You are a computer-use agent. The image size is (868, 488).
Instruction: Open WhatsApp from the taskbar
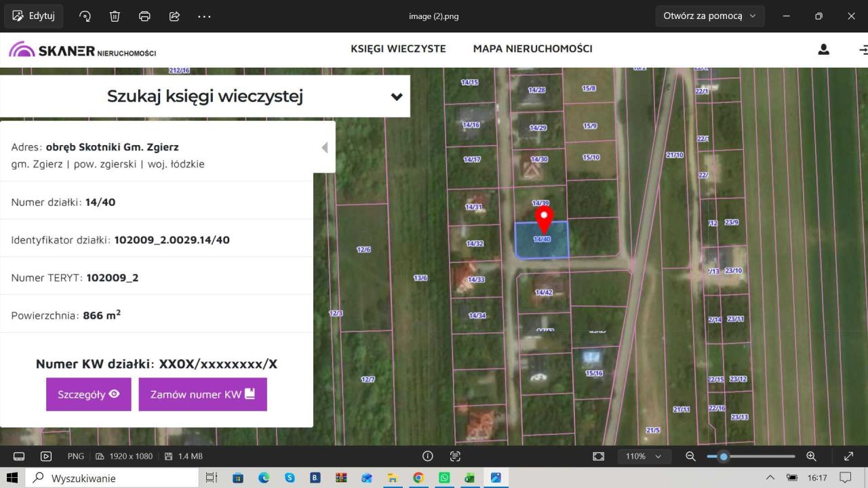click(444, 478)
